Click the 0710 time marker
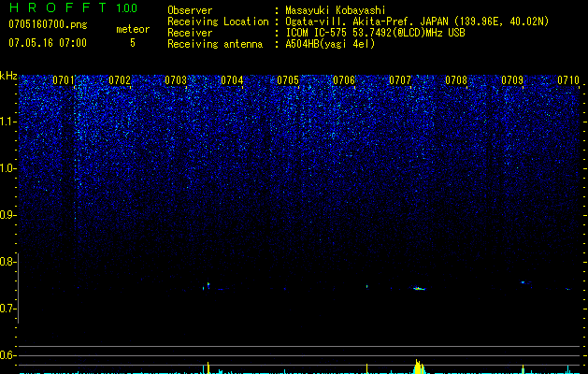This screenshot has height=374, width=588. point(568,80)
